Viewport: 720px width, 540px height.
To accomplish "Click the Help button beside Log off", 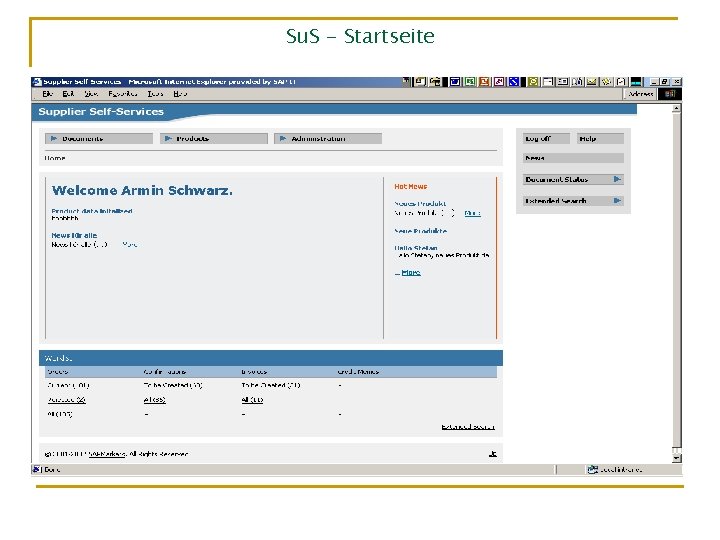I will (x=600, y=139).
